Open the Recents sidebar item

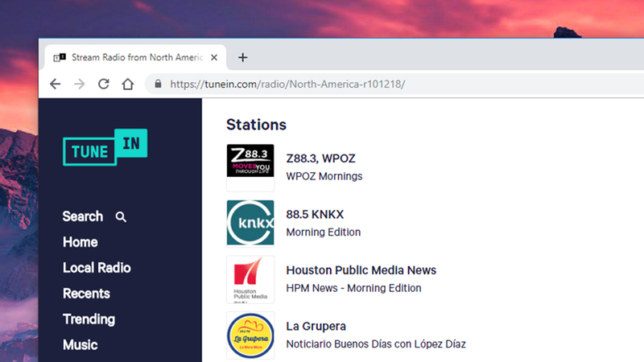[86, 294]
